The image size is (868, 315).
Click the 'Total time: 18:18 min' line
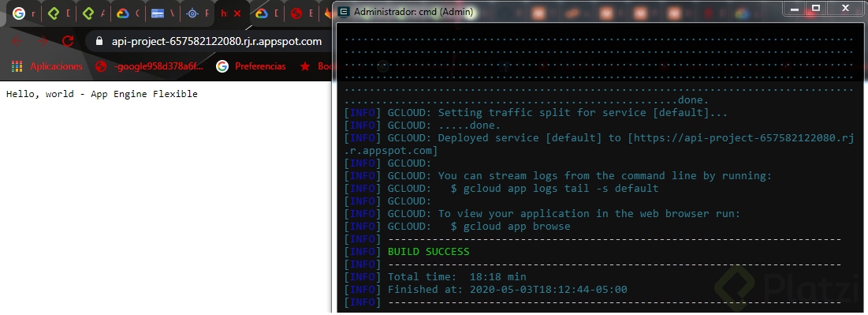[x=457, y=277]
